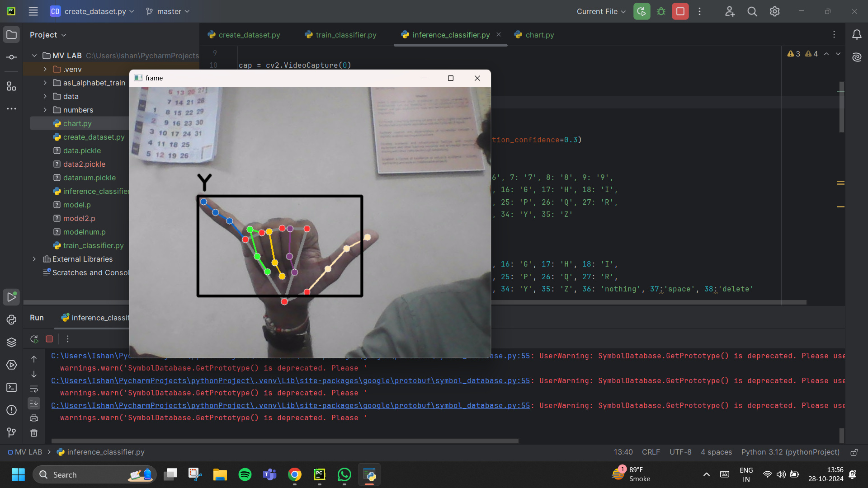The image size is (868, 488).
Task: Toggle soft-wrap in the run console
Action: [x=33, y=389]
